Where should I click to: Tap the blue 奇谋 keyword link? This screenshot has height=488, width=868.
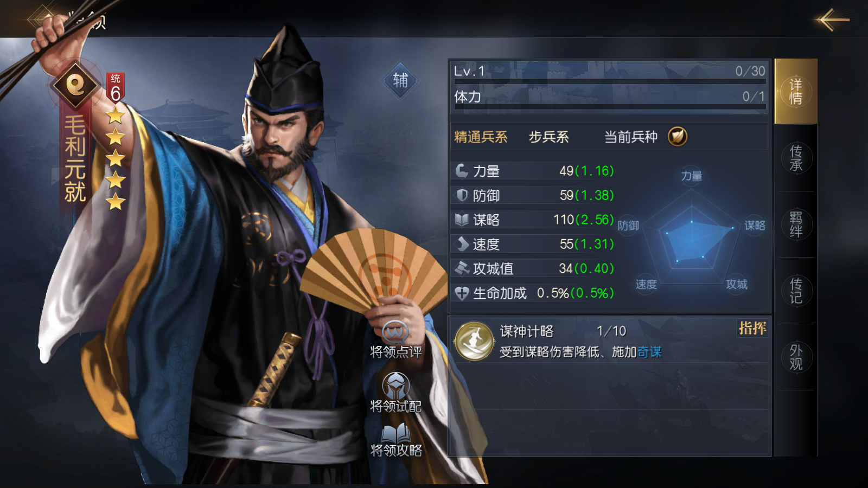coord(649,352)
